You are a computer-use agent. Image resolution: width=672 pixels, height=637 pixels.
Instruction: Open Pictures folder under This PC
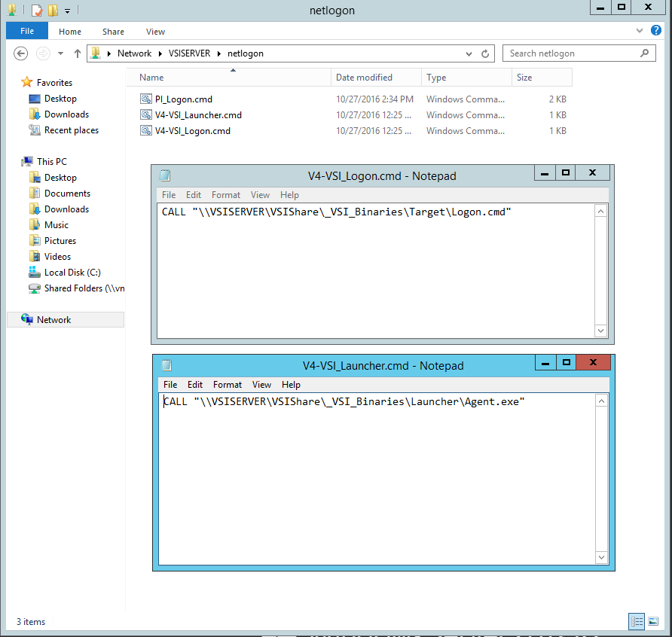tap(60, 241)
